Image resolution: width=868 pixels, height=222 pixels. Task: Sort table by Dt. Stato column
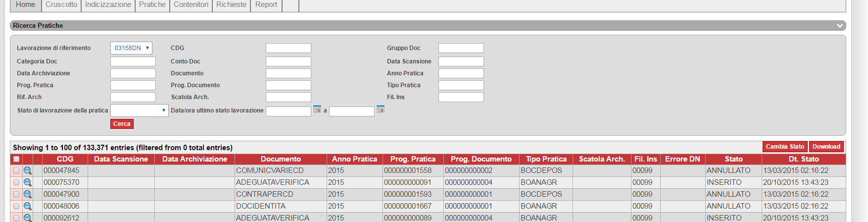tap(803, 159)
